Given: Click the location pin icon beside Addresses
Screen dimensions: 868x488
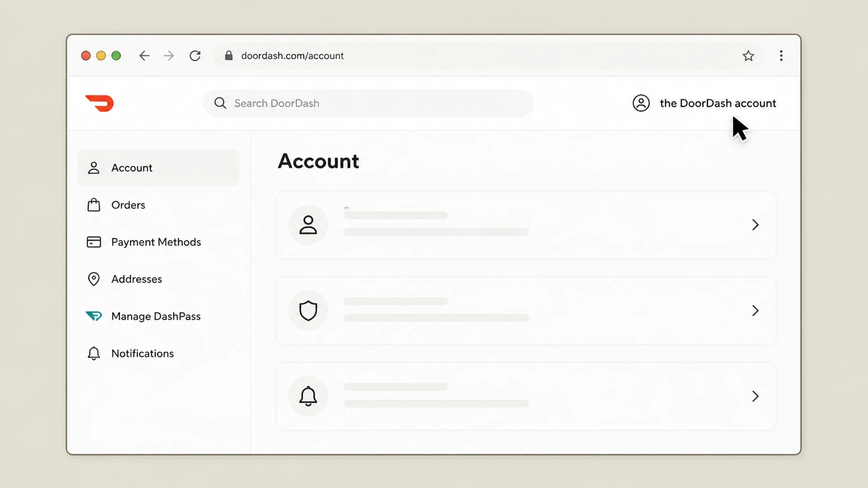Looking at the screenshot, I should click(x=94, y=279).
